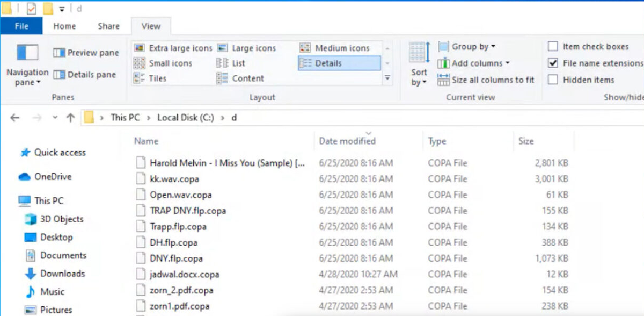The image size is (644, 316).
Task: Click This PC in address bar
Action: 125,117
